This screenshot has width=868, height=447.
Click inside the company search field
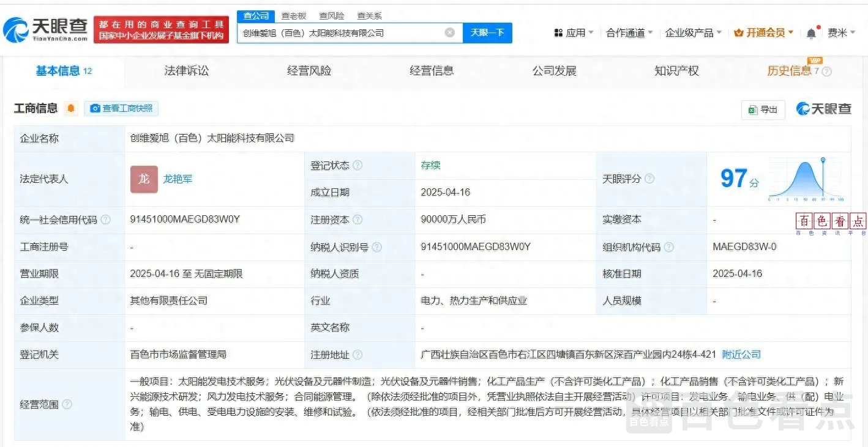(340, 33)
